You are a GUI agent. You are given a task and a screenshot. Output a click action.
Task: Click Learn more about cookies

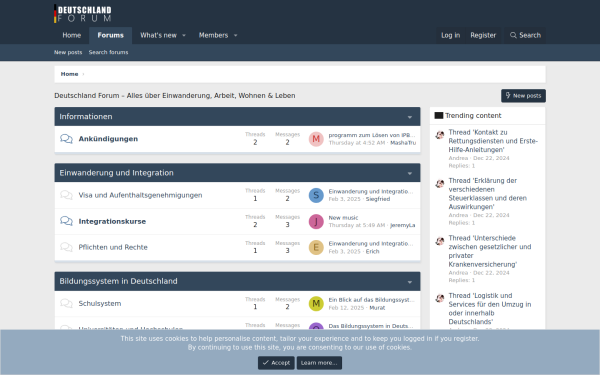(319, 363)
